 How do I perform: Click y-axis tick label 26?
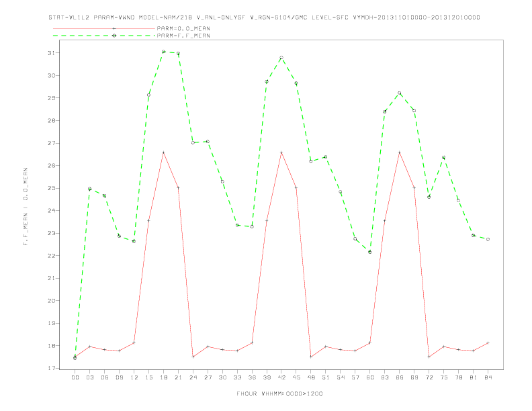click(x=52, y=165)
